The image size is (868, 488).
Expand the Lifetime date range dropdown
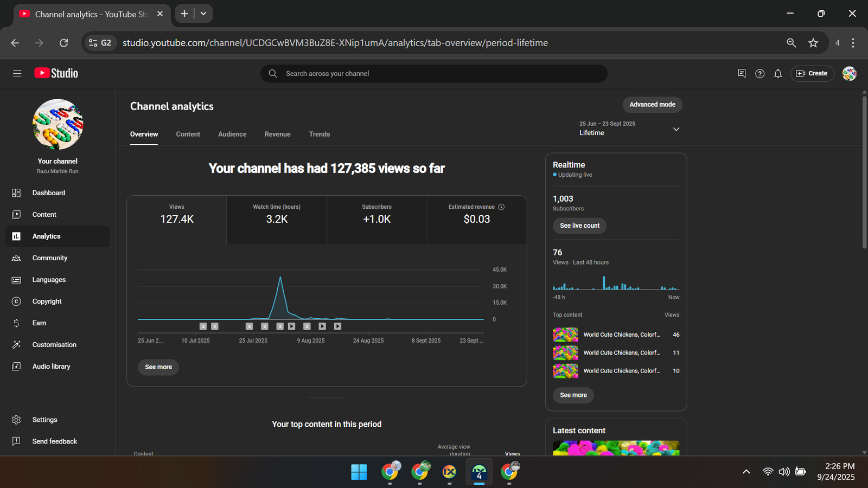(676, 129)
